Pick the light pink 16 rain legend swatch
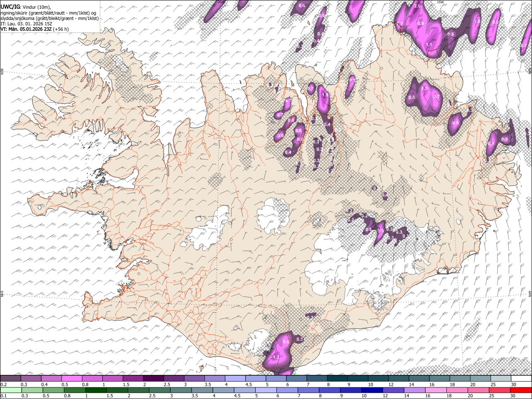The image size is (532, 399). click(436, 390)
